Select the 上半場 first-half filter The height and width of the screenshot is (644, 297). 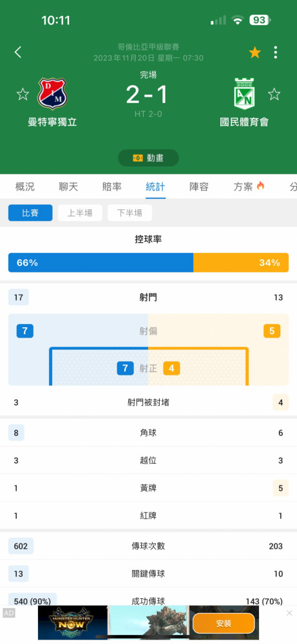click(x=80, y=213)
